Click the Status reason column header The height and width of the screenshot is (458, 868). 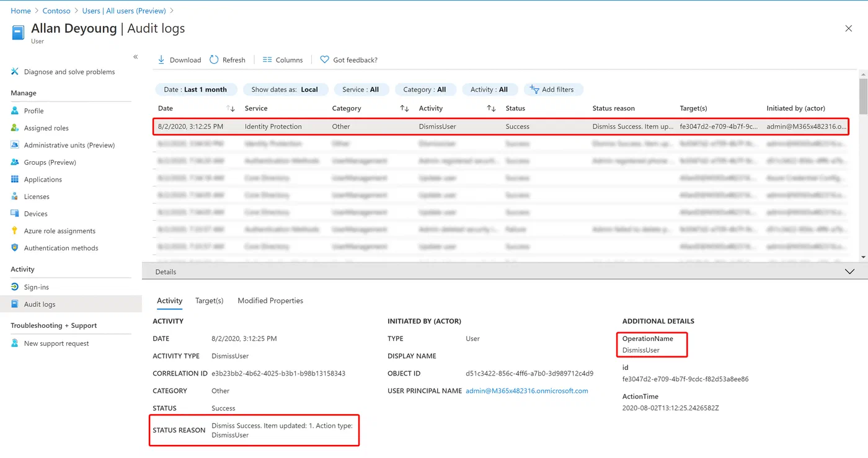click(x=614, y=108)
